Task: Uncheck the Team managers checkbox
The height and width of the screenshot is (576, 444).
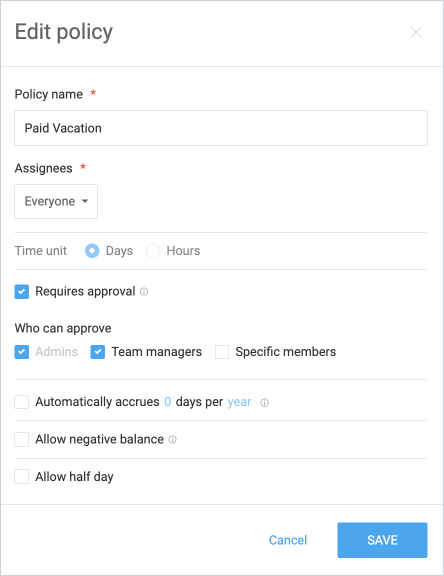Action: (98, 352)
